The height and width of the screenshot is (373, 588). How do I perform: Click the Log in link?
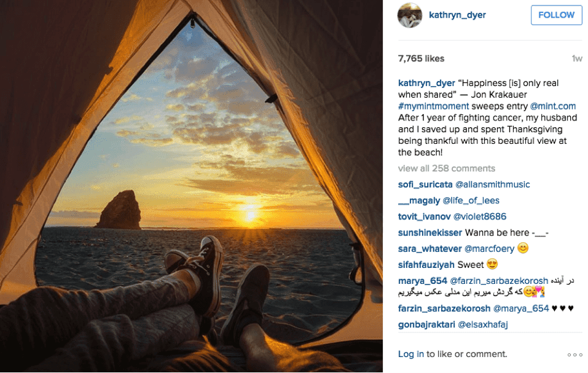[x=411, y=354]
